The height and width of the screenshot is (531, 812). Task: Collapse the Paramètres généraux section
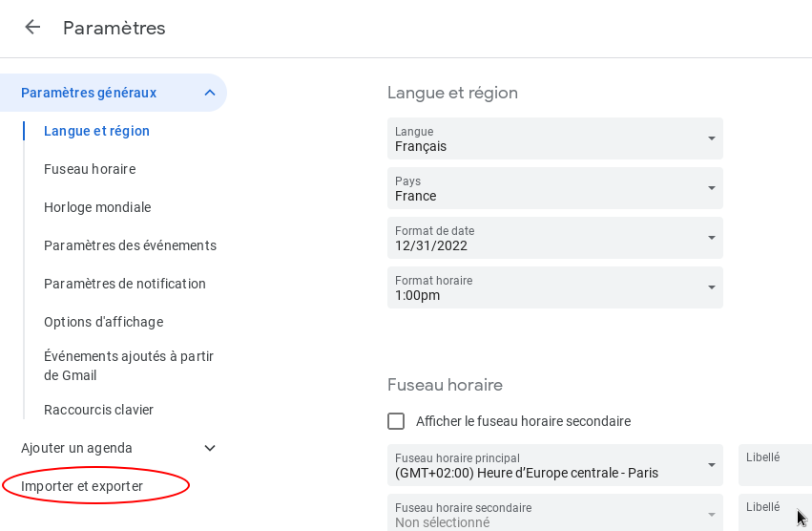210,93
